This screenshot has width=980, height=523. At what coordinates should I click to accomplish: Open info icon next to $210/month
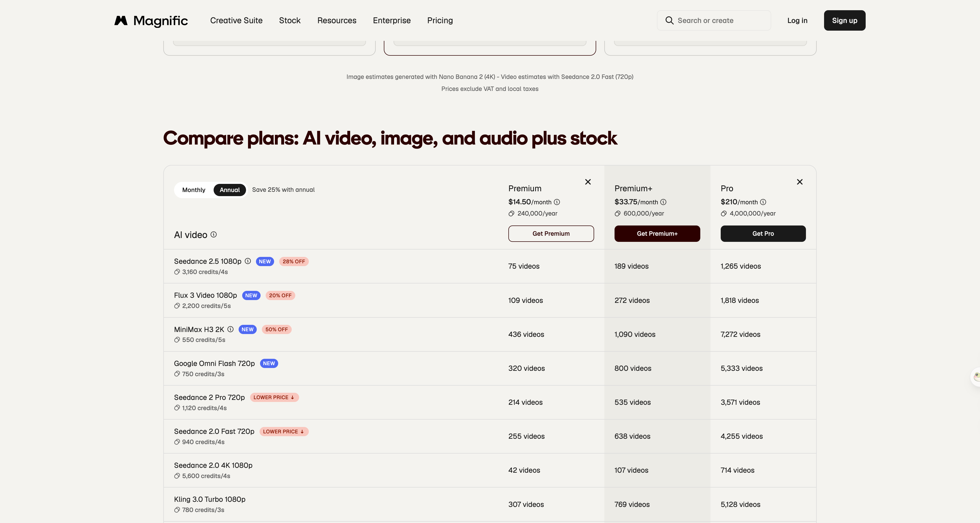(x=763, y=202)
